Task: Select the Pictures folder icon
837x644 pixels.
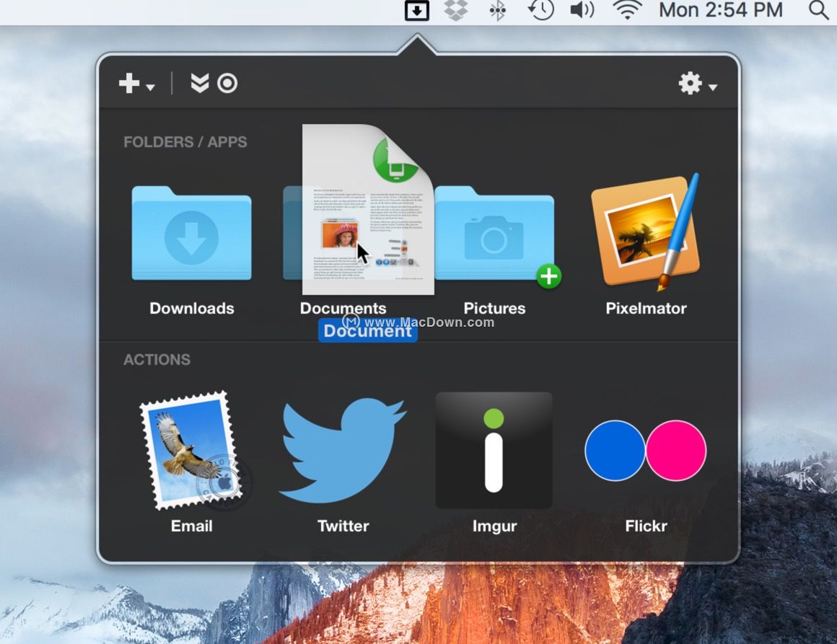Action: tap(494, 233)
